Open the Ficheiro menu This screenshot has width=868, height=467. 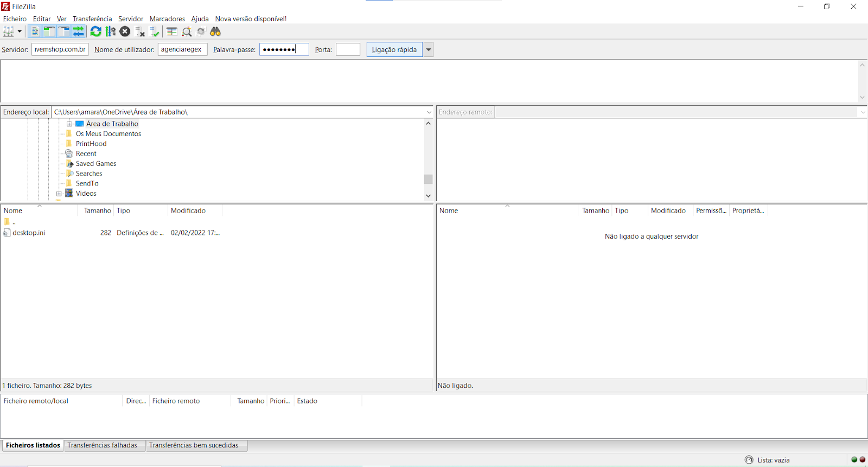click(15, 19)
